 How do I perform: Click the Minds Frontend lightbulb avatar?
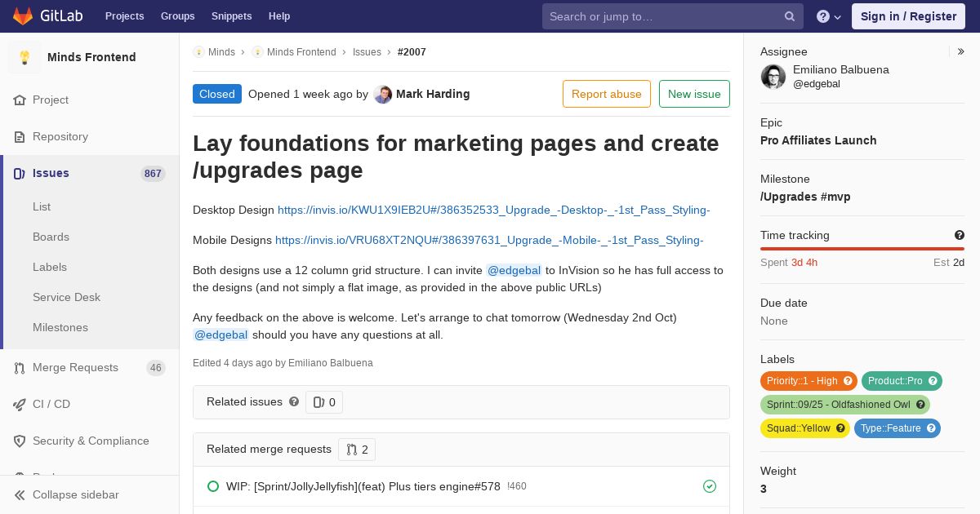click(x=24, y=57)
